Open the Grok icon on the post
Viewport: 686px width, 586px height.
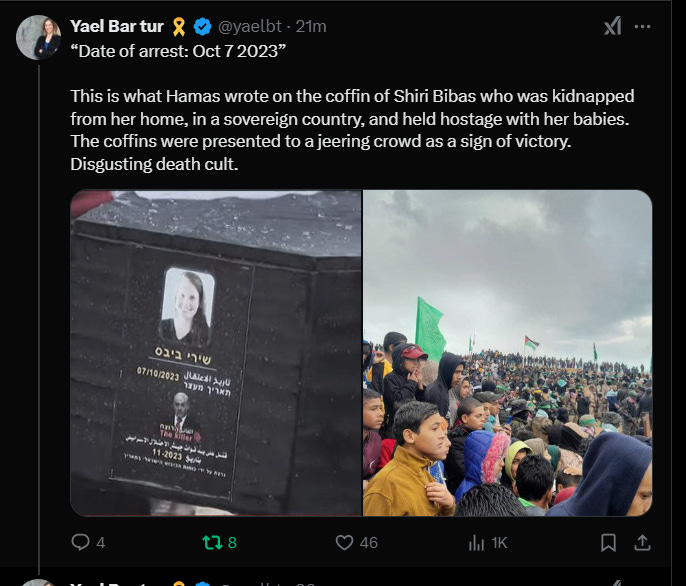[612, 26]
